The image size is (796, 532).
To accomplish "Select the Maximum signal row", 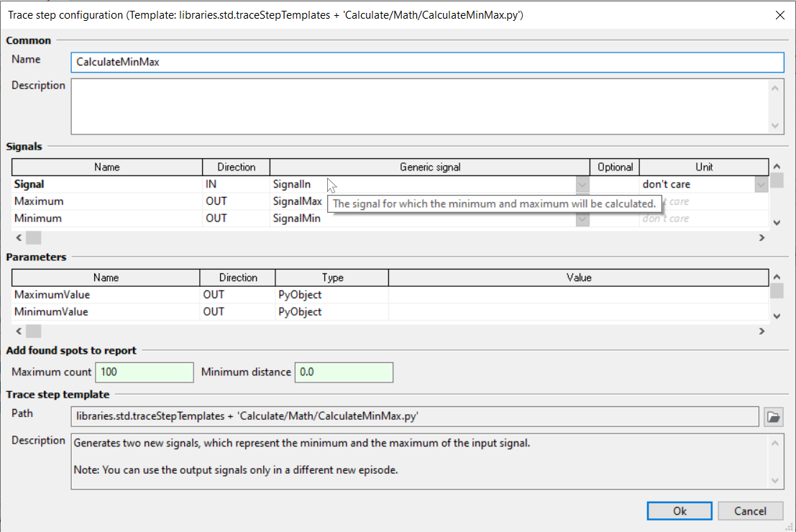I will (x=390, y=201).
